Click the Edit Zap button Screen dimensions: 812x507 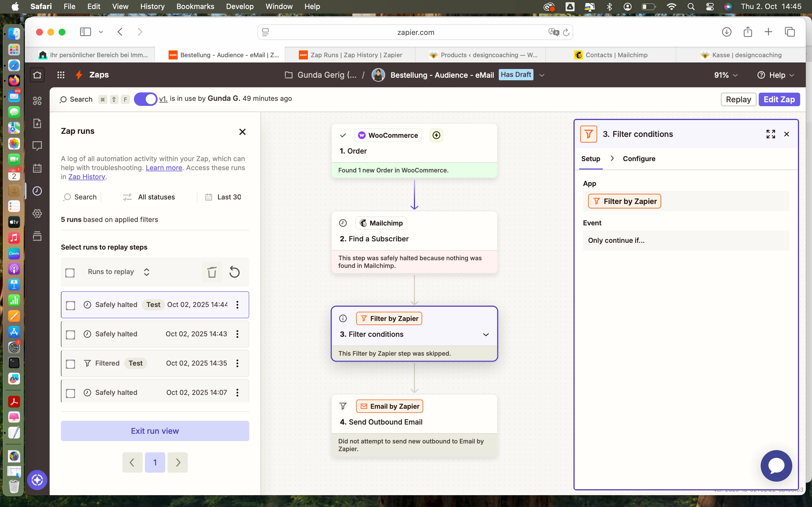click(x=779, y=100)
